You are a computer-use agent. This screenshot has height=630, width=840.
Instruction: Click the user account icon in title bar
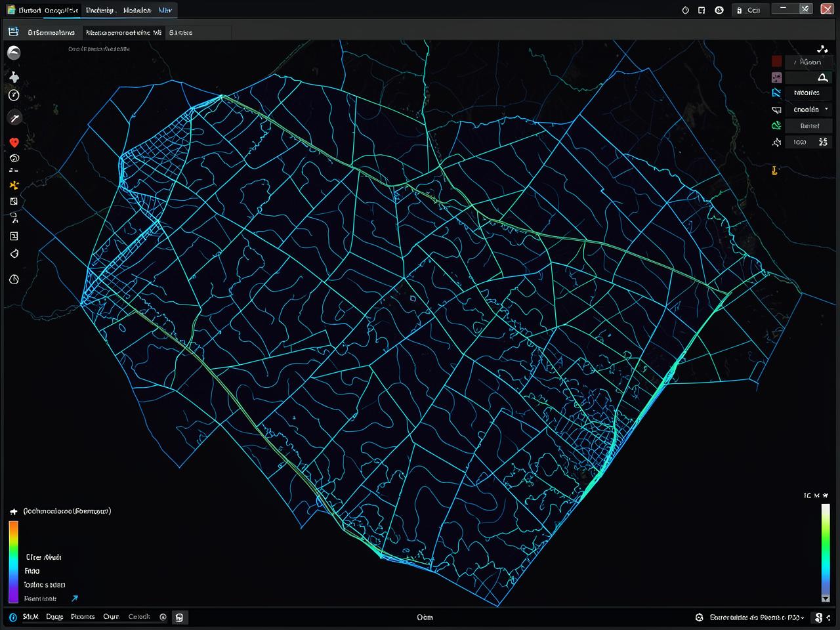tap(719, 10)
